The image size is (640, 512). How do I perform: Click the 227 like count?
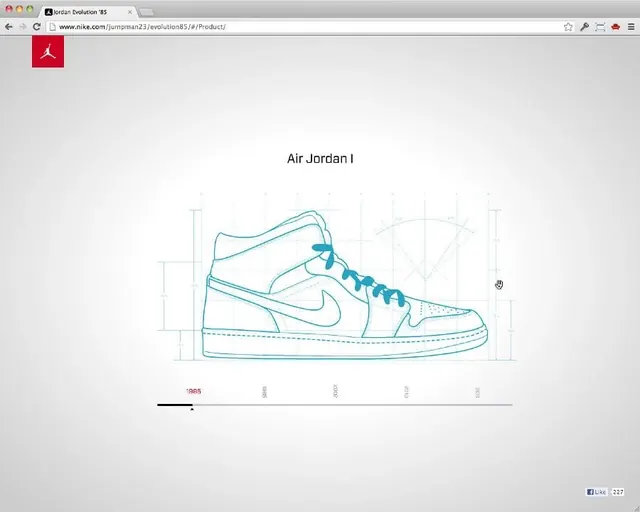[x=618, y=492]
